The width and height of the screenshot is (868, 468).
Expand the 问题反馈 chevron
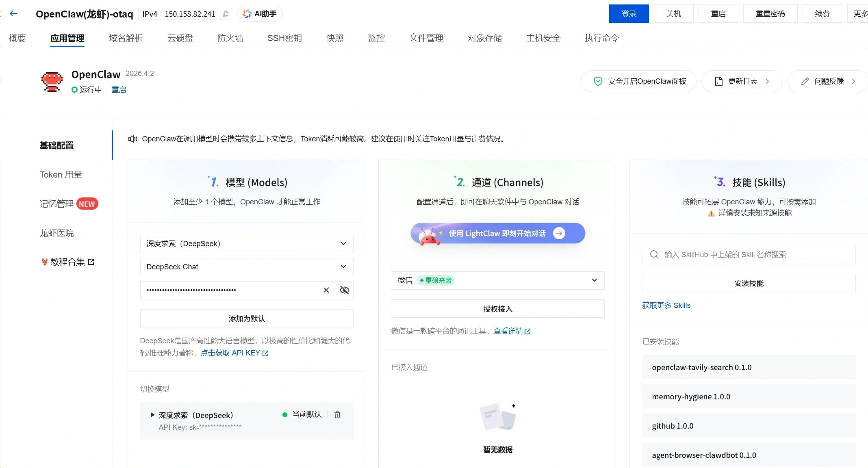pyautogui.click(x=853, y=81)
